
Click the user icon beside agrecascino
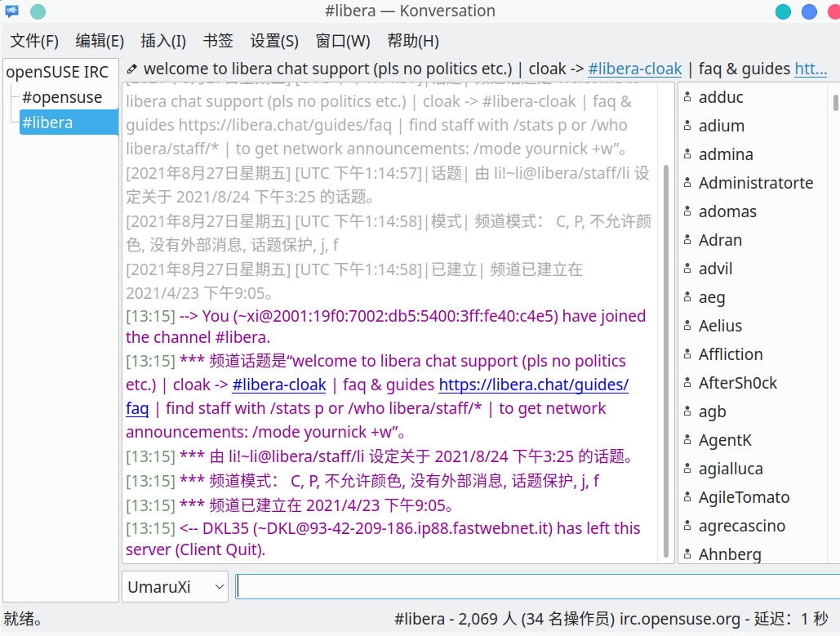[x=687, y=526]
